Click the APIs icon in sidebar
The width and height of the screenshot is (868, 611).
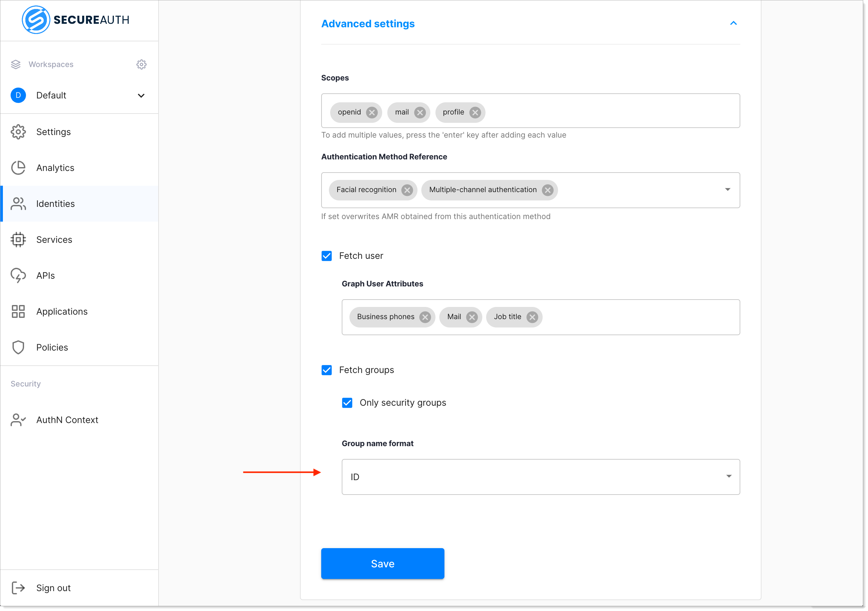[19, 275]
